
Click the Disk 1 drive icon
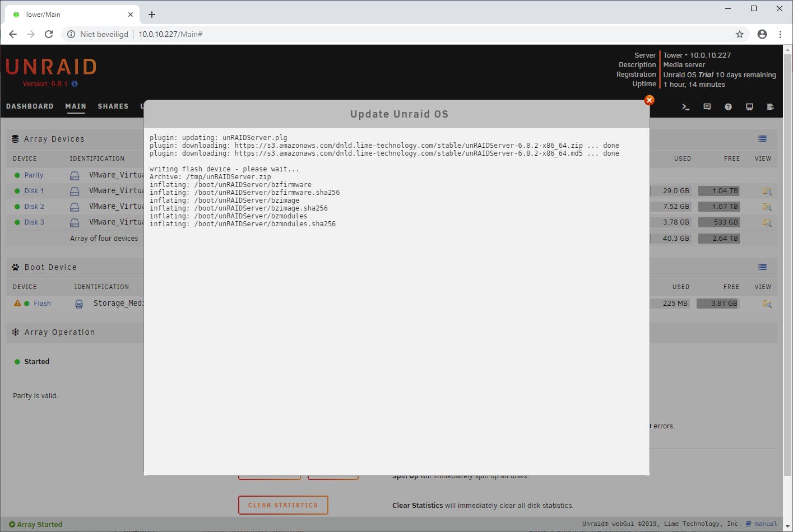coord(74,191)
